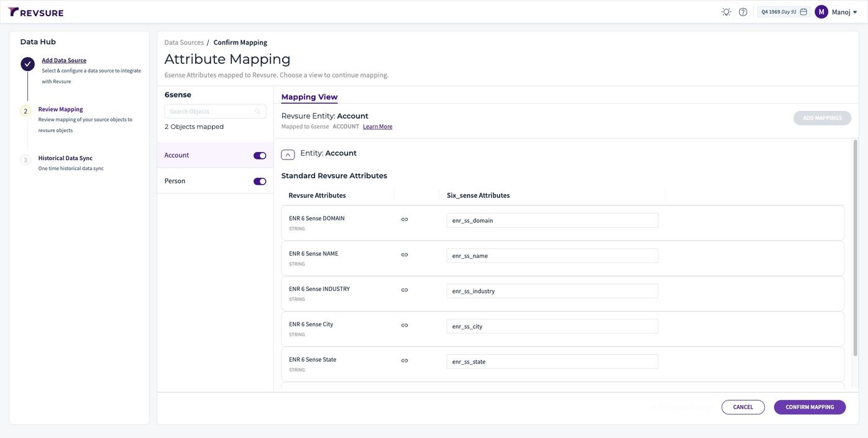The width and height of the screenshot is (868, 438).
Task: Click the link icon for ENR 6 Sense DOMAIN
Action: [x=404, y=220]
